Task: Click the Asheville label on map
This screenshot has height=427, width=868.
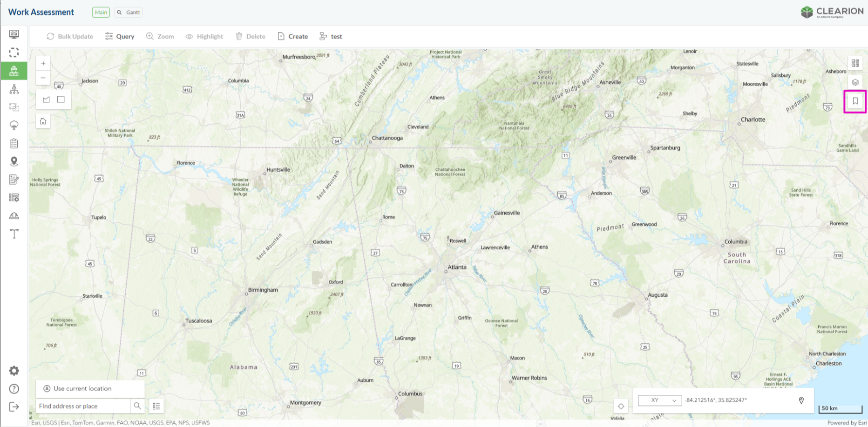Action: (610, 82)
